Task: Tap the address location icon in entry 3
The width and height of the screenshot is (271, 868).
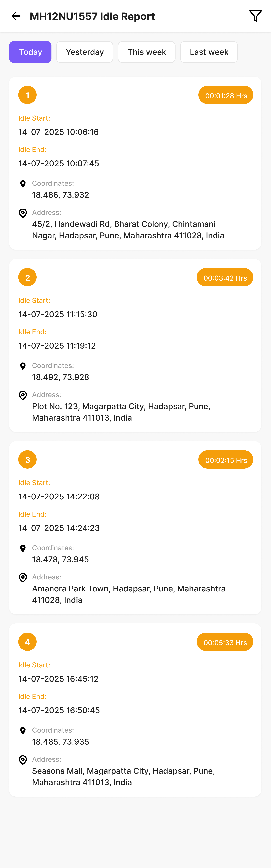Action: (x=23, y=578)
